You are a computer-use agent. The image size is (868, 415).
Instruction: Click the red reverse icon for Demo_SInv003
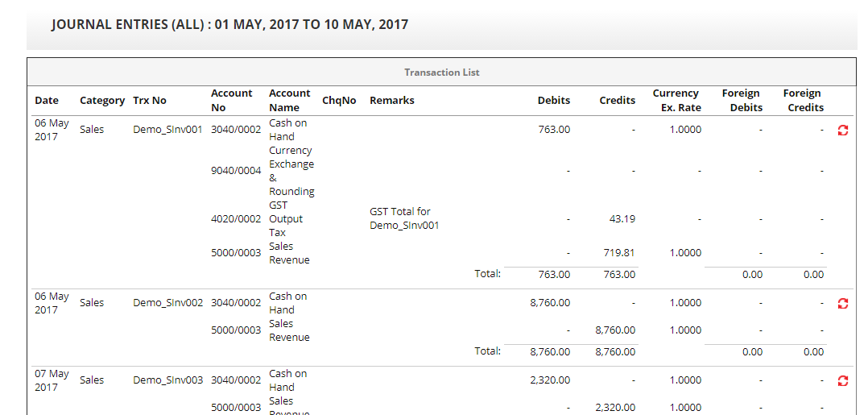[843, 380]
